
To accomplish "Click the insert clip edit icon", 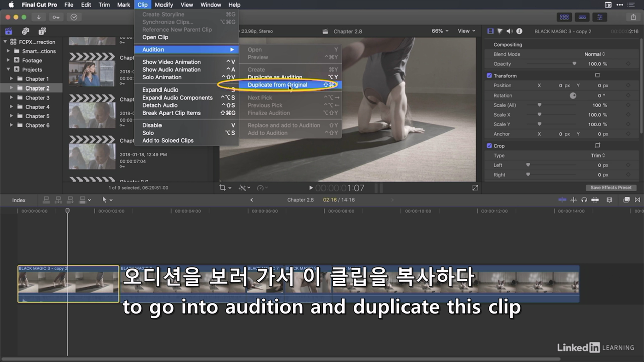I will coord(58,200).
